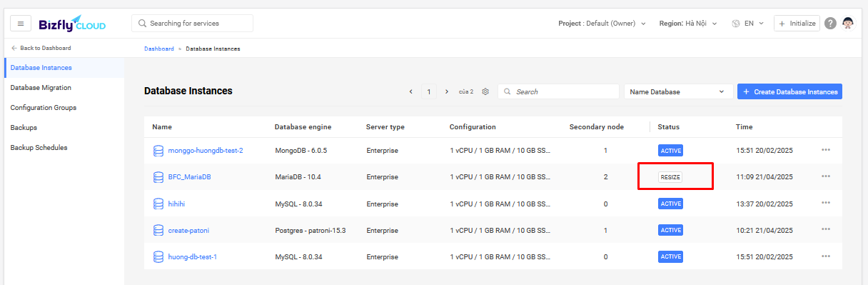Open more options for BFC_MariaDB row

[826, 176]
